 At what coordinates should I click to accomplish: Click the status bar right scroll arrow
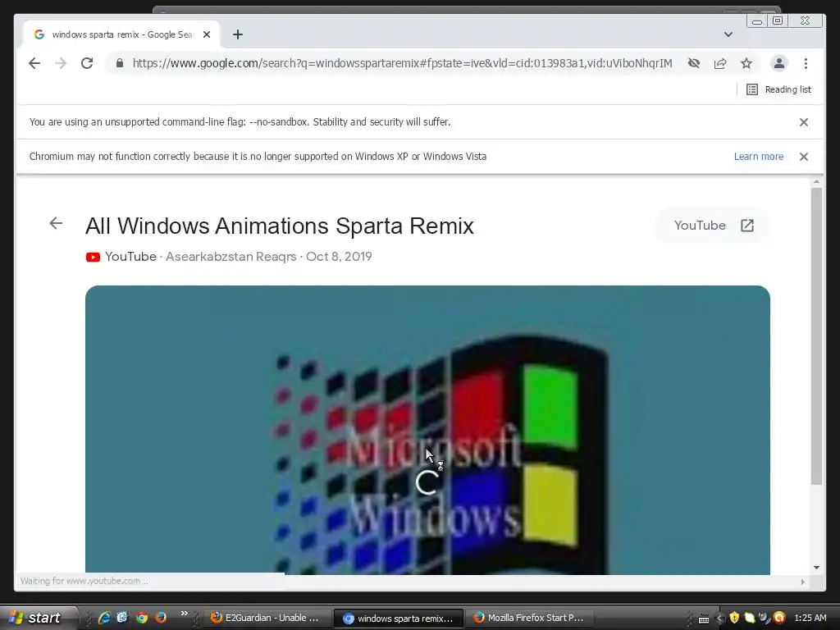[802, 582]
